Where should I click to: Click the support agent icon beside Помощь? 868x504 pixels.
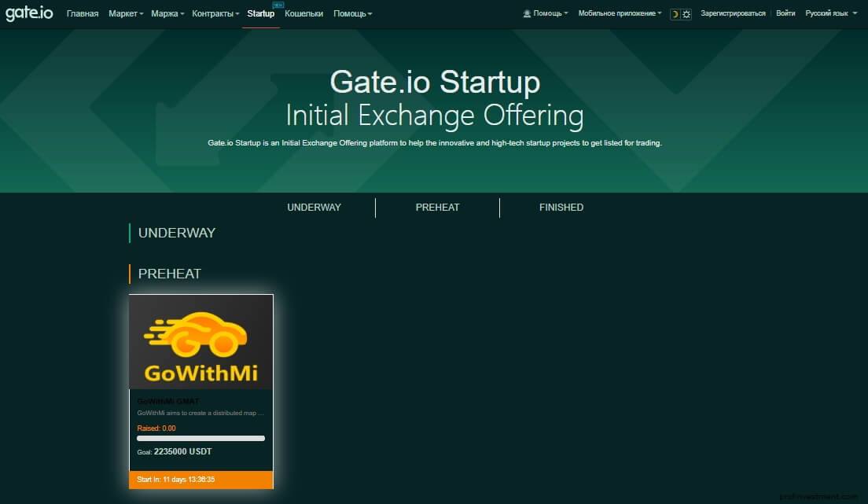[527, 13]
